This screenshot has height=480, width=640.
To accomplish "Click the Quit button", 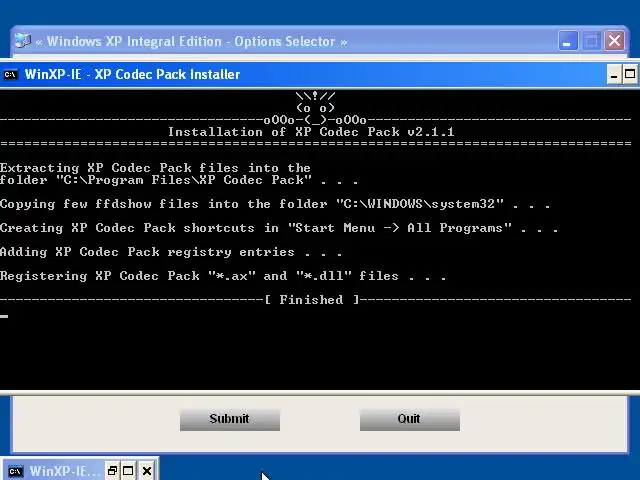I will [x=410, y=419].
